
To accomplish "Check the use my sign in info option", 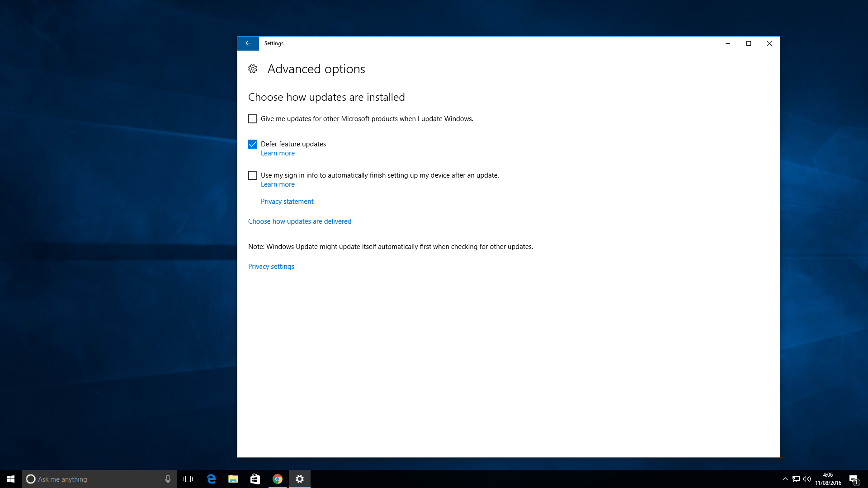I will click(253, 175).
